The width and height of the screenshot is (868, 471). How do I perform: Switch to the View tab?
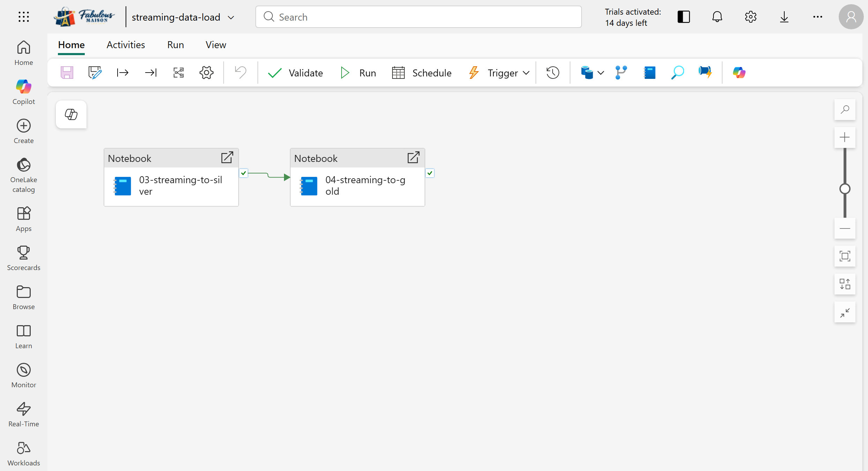tap(216, 45)
